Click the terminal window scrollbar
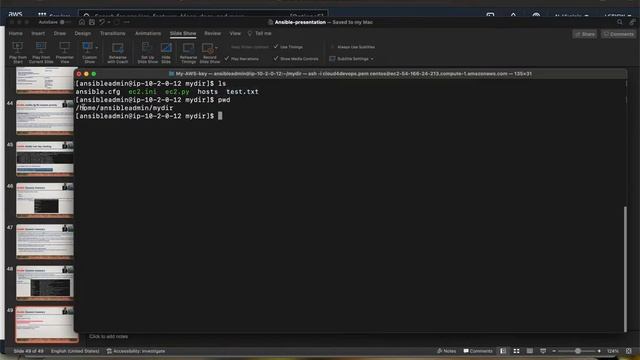Image resolution: width=640 pixels, height=360 pixels. (x=625, y=269)
